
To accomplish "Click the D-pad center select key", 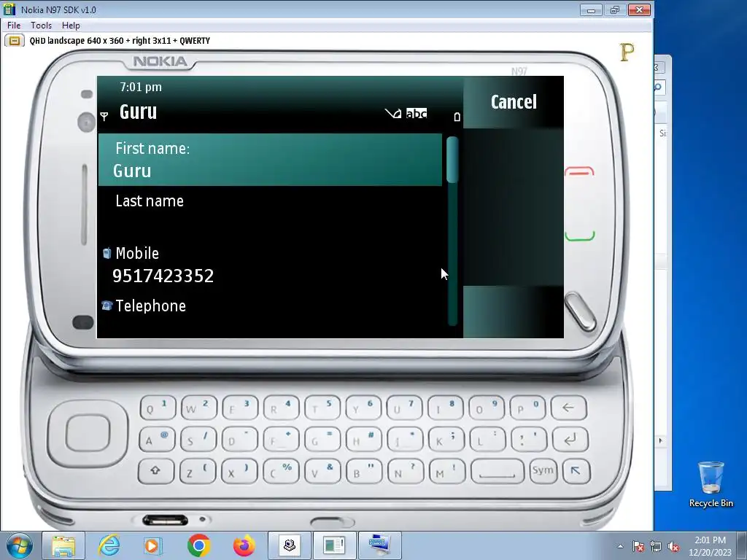I will (x=88, y=433).
